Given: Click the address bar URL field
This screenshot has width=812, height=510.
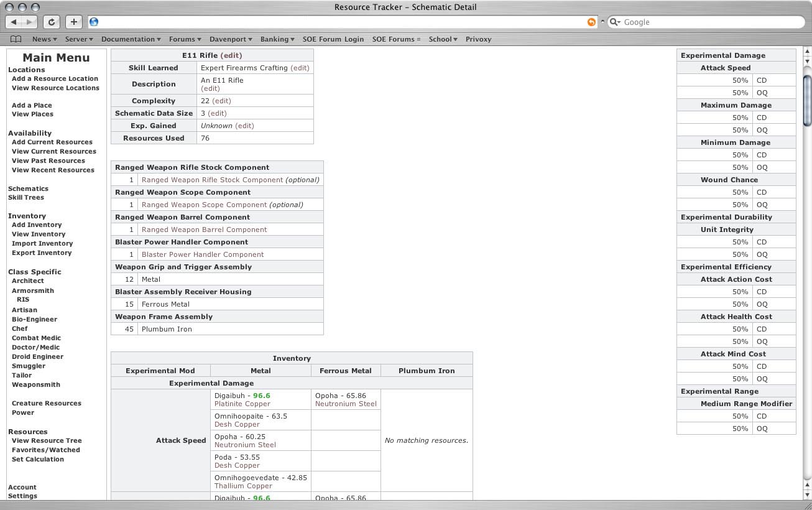Looking at the screenshot, I should [x=342, y=22].
